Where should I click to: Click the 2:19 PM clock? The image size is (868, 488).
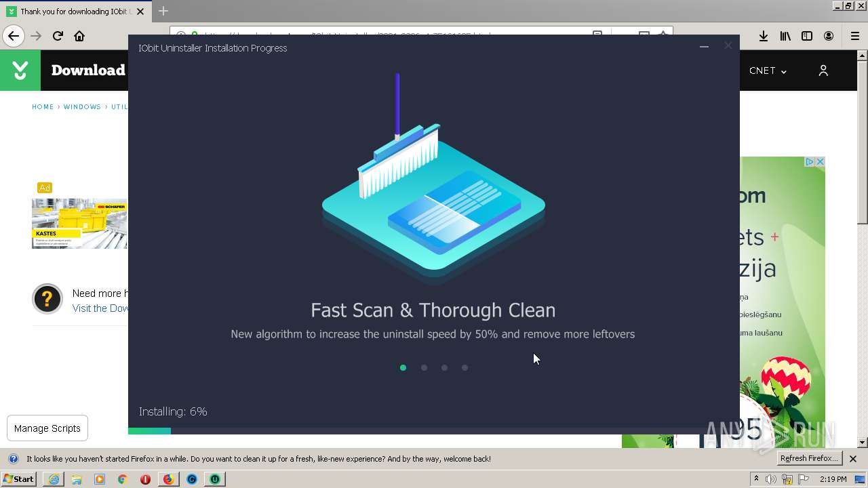click(x=833, y=479)
